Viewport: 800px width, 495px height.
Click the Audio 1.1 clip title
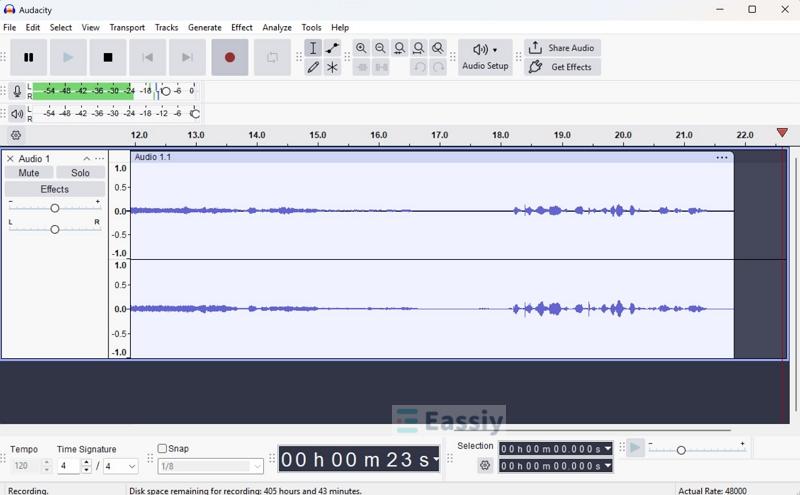(153, 157)
